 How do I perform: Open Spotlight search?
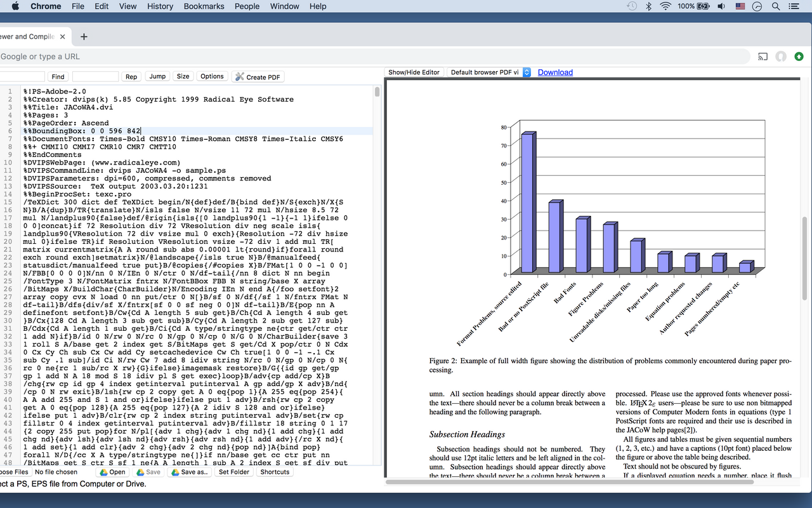click(775, 6)
